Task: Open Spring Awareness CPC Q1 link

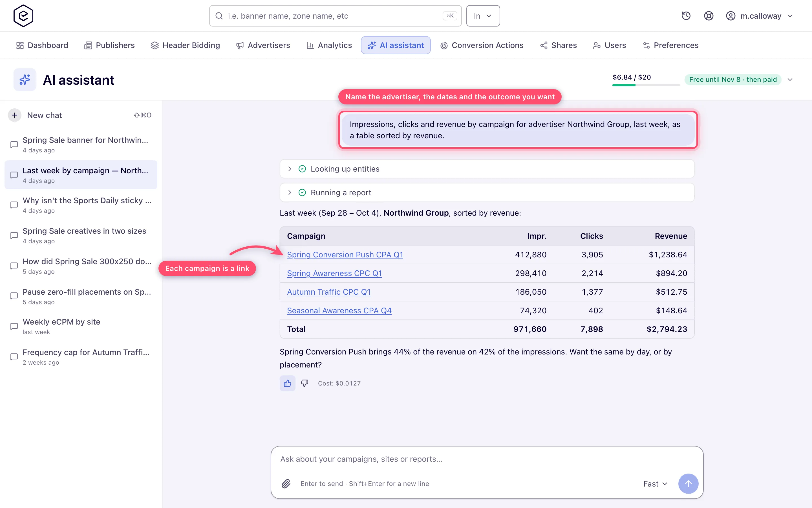Action: [334, 273]
